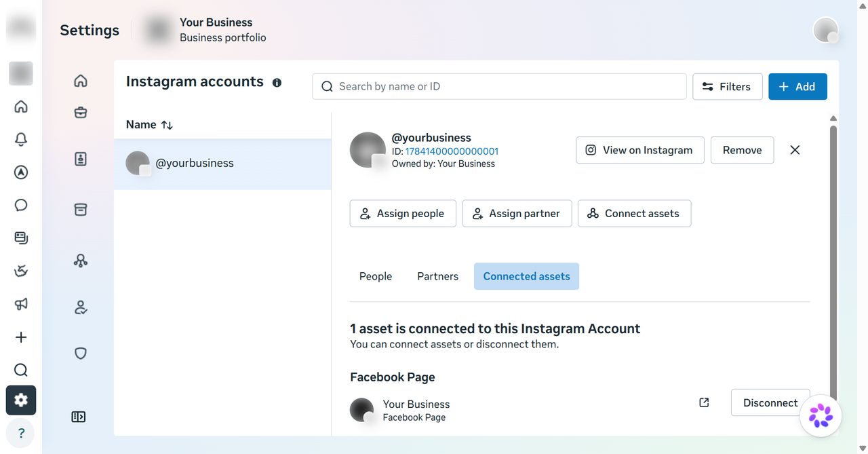Click info icon beside Instagram accounts

[277, 83]
